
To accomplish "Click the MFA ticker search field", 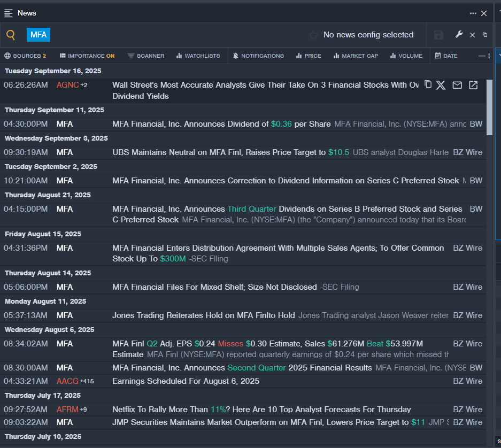I will 38,35.
